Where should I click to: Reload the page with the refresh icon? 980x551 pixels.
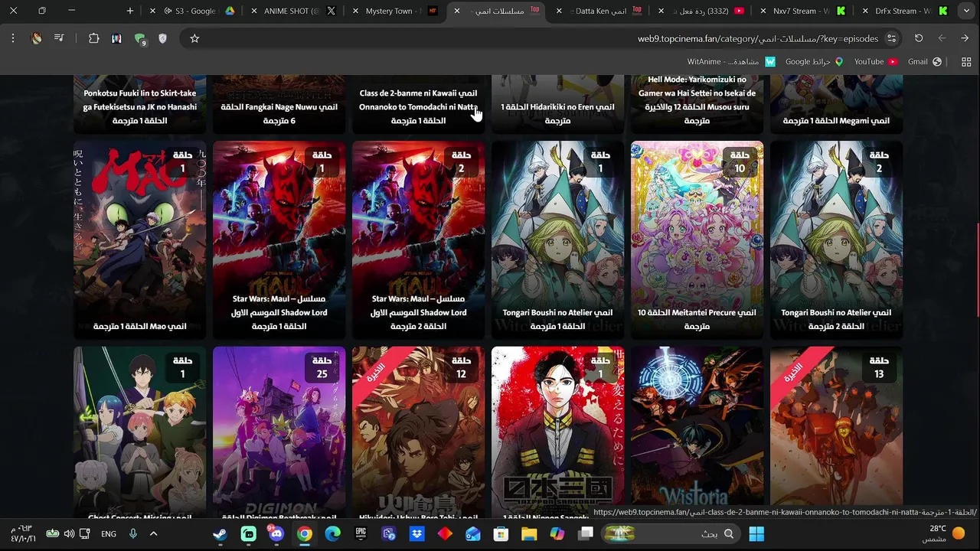[919, 38]
